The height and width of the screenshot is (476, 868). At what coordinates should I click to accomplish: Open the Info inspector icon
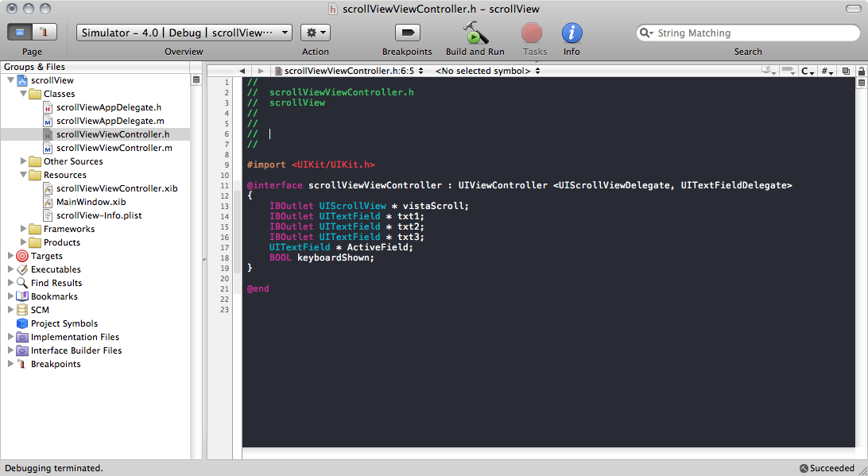[572, 33]
